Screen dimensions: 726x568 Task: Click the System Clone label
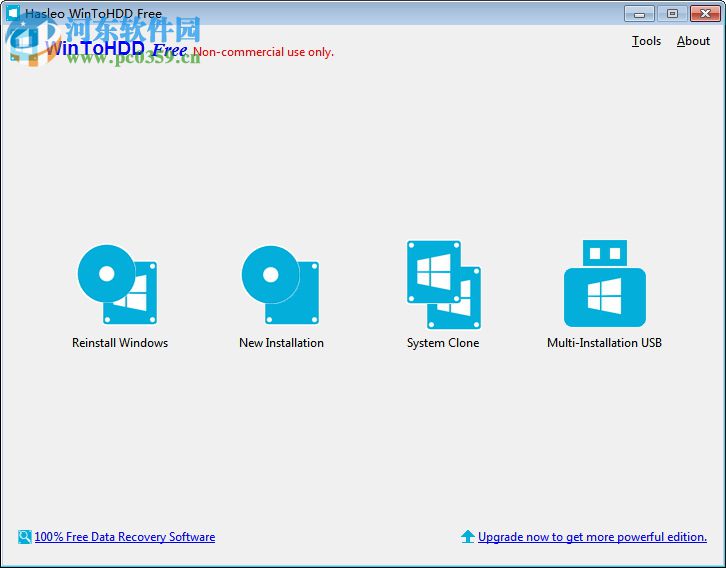[443, 343]
